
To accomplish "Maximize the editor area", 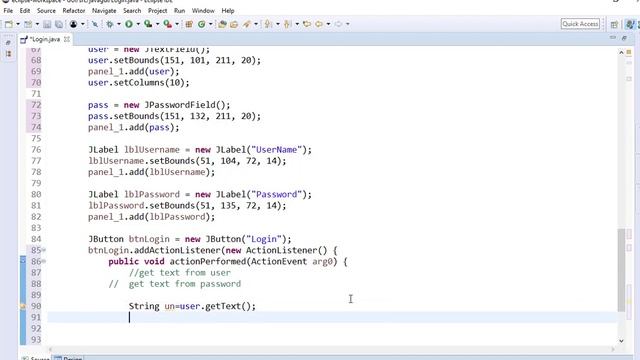I will click(624, 38).
